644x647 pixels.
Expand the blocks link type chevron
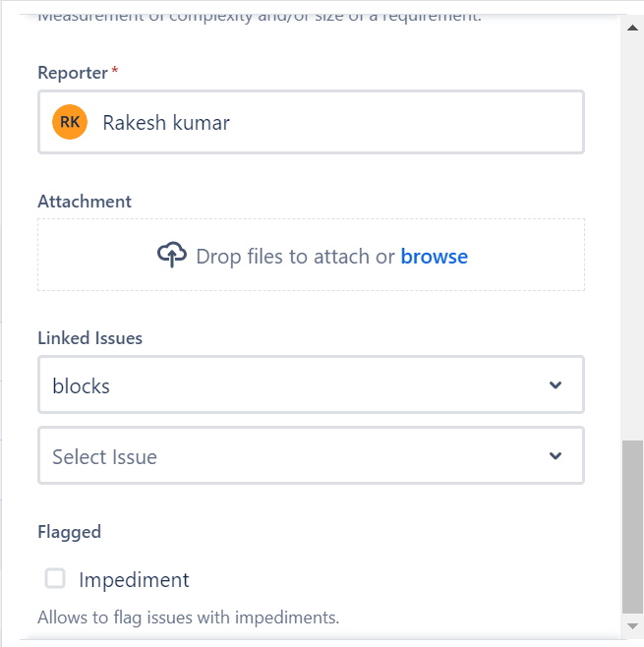pos(556,385)
